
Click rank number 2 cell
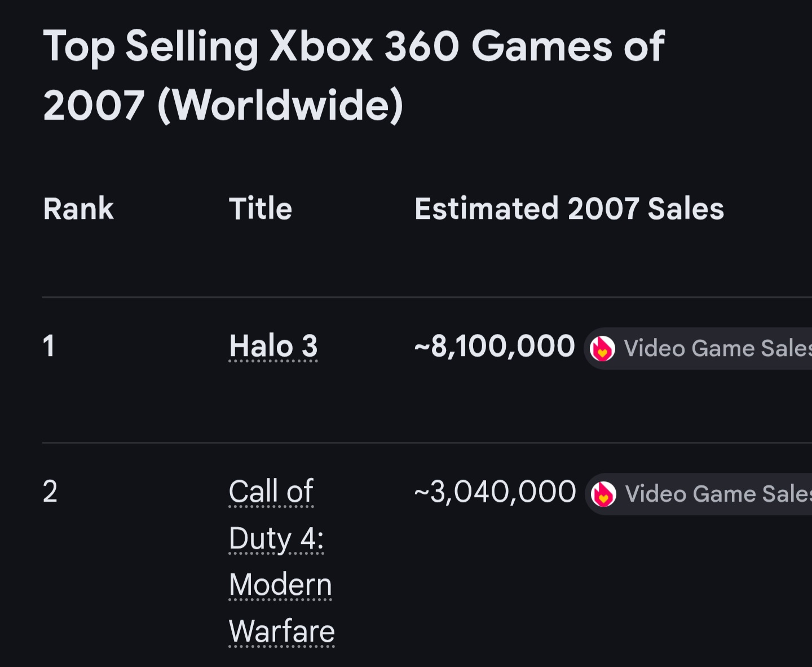point(50,492)
